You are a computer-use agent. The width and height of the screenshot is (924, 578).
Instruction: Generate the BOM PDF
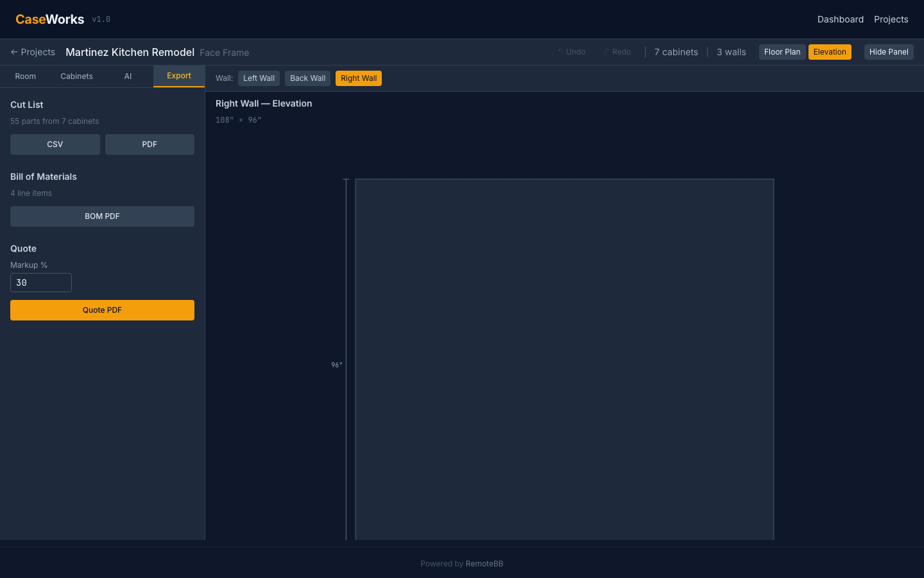click(102, 216)
